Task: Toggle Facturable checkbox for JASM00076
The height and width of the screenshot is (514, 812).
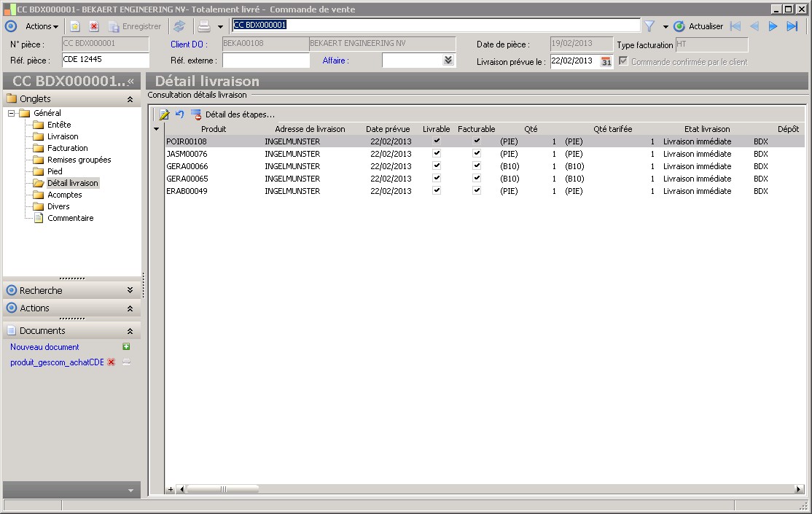Action: 477,154
